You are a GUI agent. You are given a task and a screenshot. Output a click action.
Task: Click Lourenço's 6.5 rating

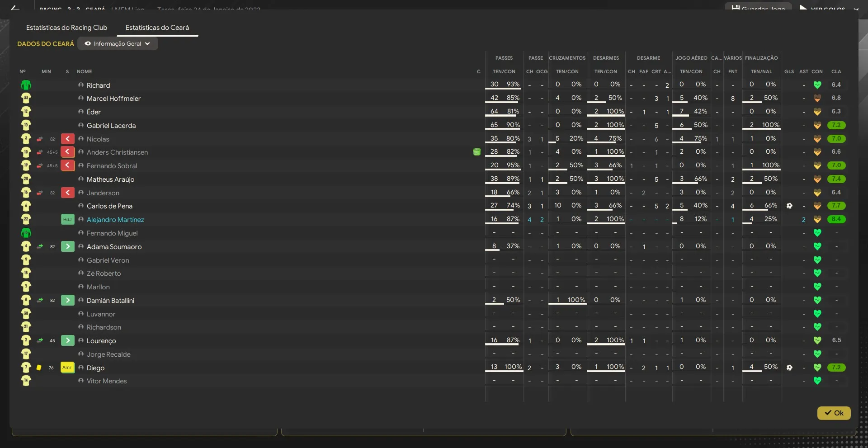[x=836, y=340]
